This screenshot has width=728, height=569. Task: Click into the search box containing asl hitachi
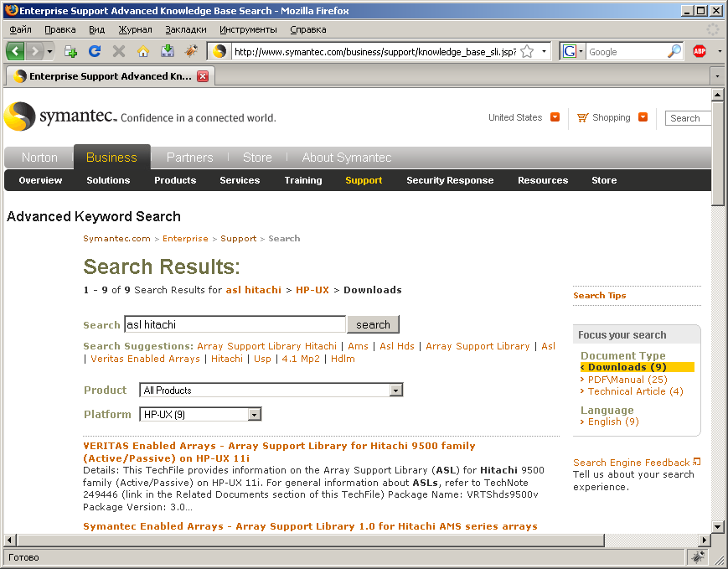point(235,324)
